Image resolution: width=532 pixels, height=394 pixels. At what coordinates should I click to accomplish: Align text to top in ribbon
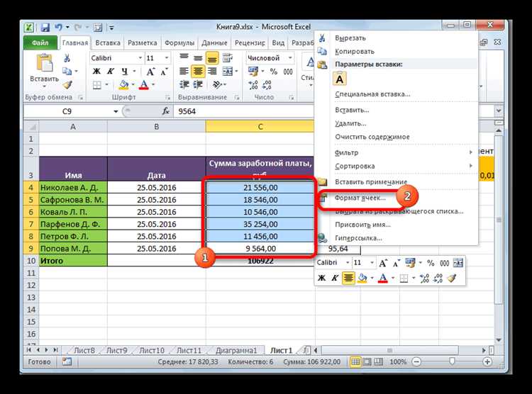pos(184,58)
